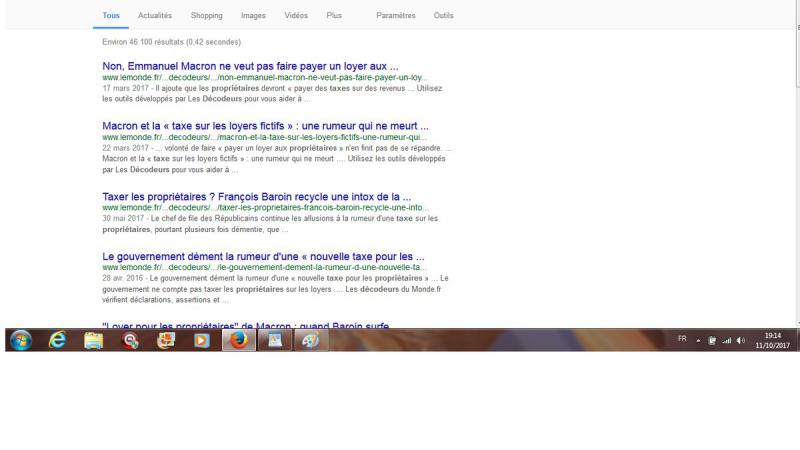
Task: Open Windows Media Player from the taskbar
Action: (x=202, y=340)
